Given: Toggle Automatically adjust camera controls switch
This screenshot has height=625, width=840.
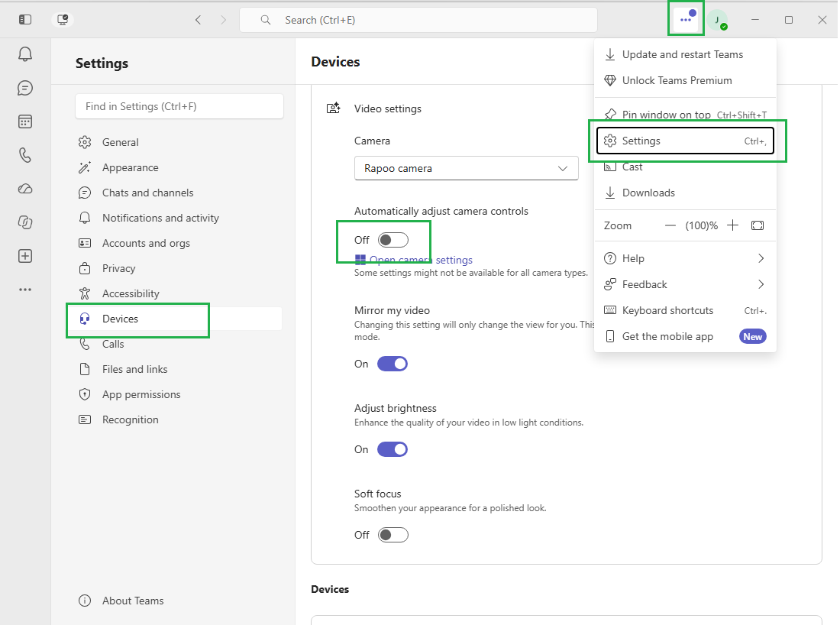Looking at the screenshot, I should tap(393, 240).
